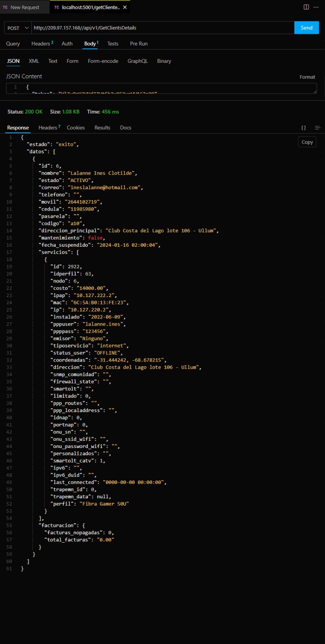Screen dimensions: 325x644
Task: Choose the GraphQL body type
Action: (137, 61)
